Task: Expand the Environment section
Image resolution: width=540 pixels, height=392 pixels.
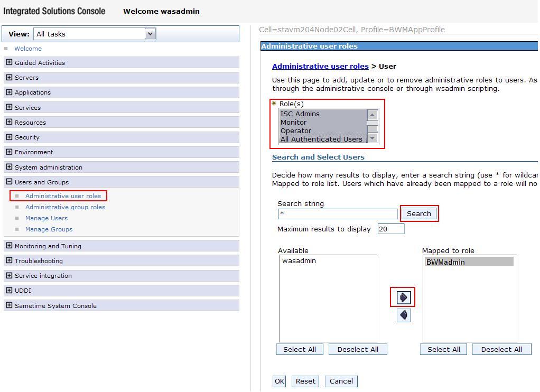Action: [x=10, y=152]
